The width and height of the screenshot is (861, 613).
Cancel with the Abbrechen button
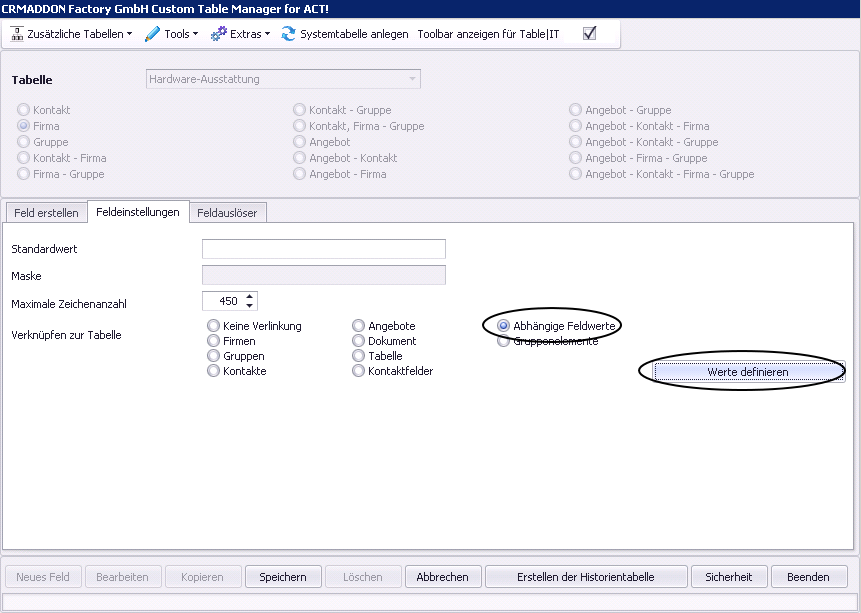[x=443, y=577]
